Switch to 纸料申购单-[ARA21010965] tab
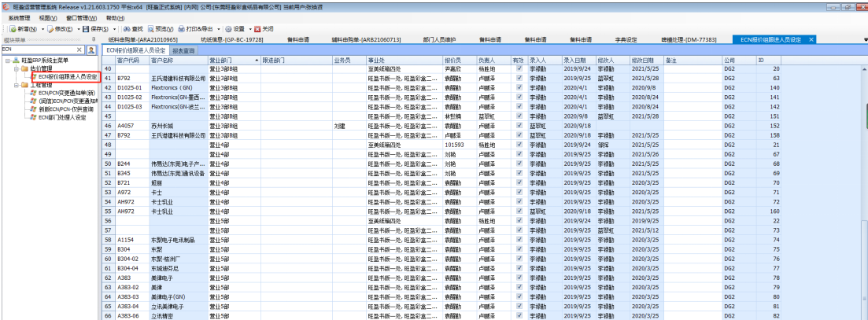This screenshot has width=868, height=320. (x=142, y=40)
